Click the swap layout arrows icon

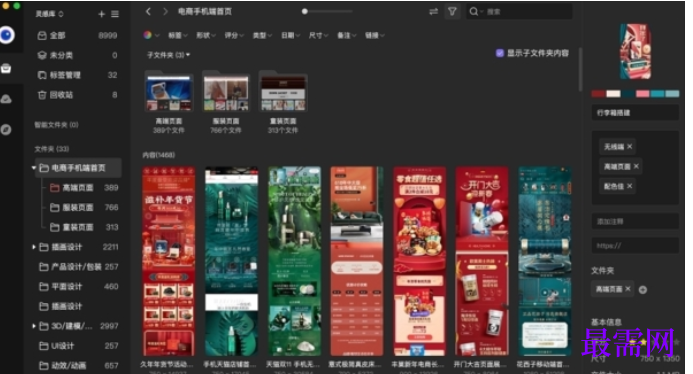[x=433, y=11]
